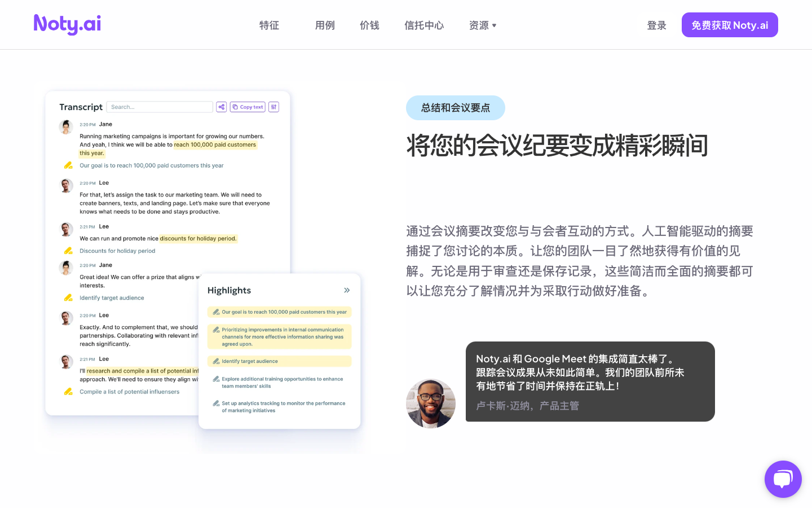Open the 信托中心 menu item
812x508 pixels.
tap(424, 25)
